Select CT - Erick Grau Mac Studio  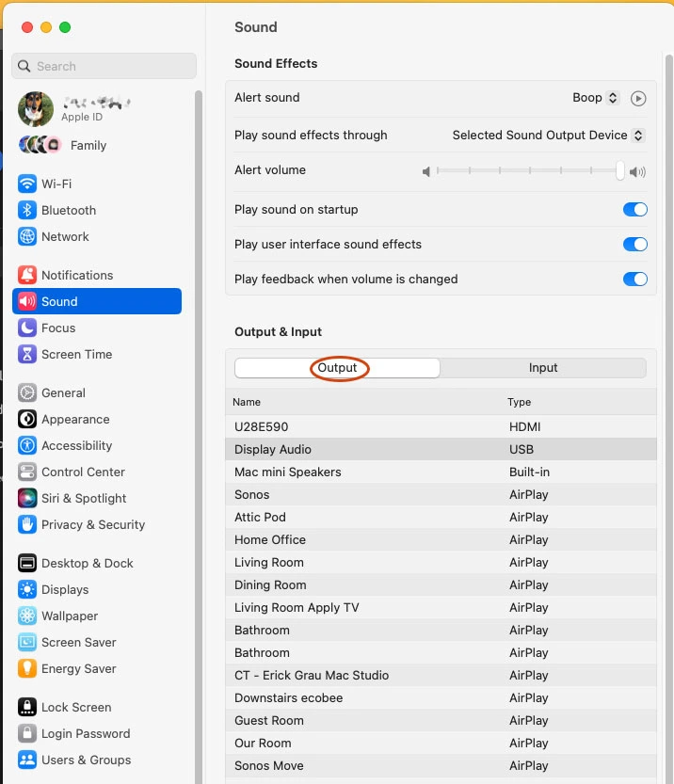(x=441, y=676)
